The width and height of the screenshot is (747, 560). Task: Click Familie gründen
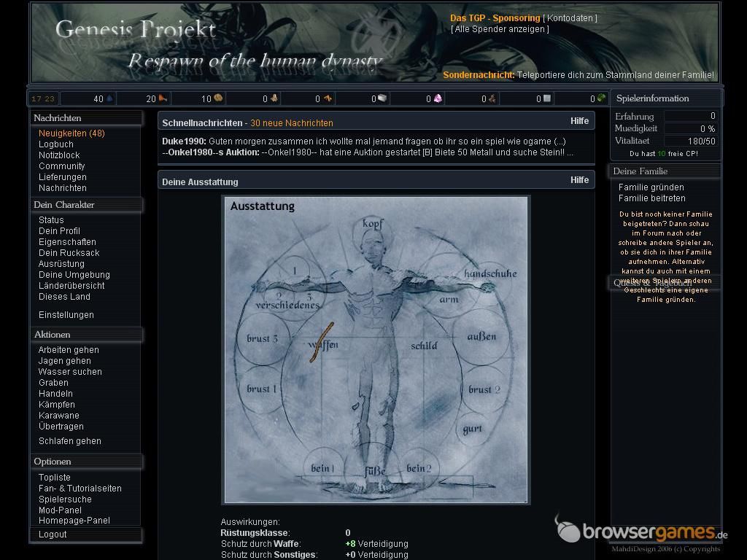click(651, 187)
